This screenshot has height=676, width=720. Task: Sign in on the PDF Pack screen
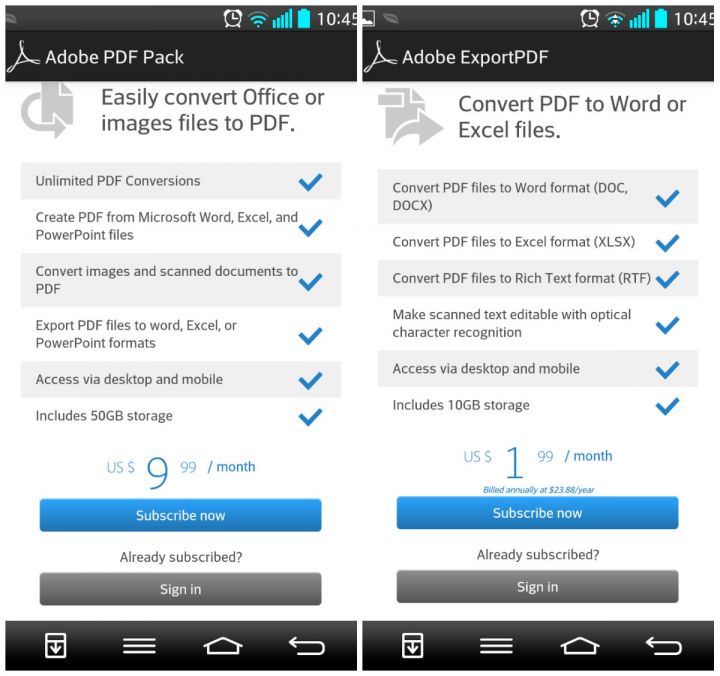pyautogui.click(x=180, y=589)
